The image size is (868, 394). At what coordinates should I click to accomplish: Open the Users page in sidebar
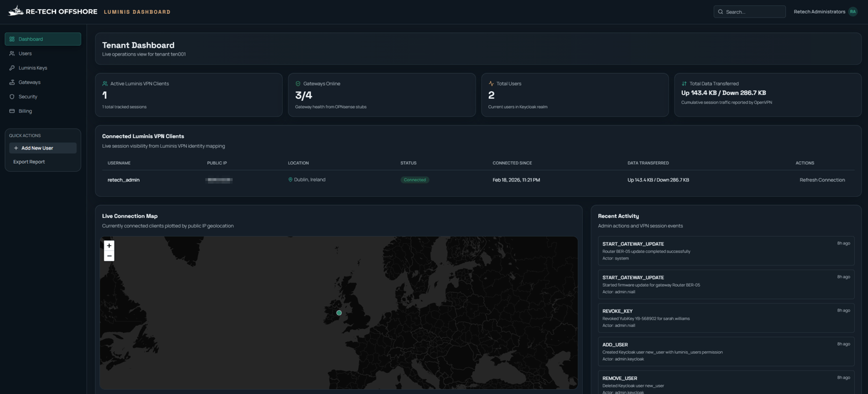[x=25, y=54]
